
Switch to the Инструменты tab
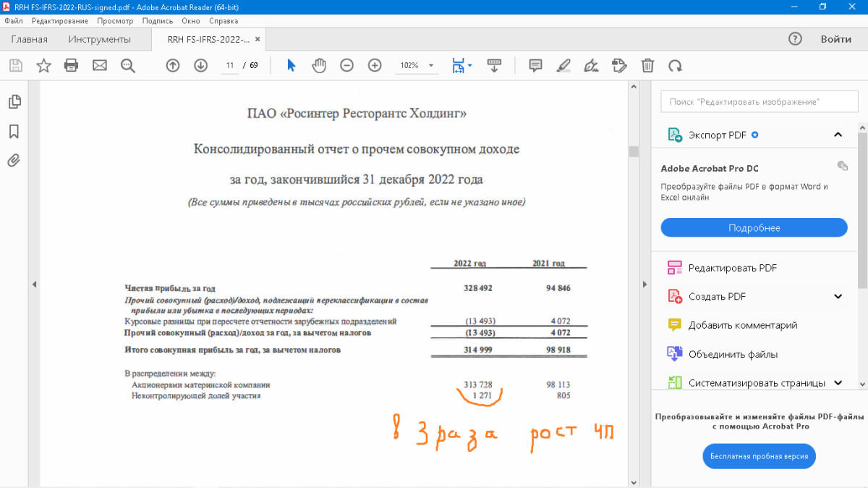coord(100,39)
